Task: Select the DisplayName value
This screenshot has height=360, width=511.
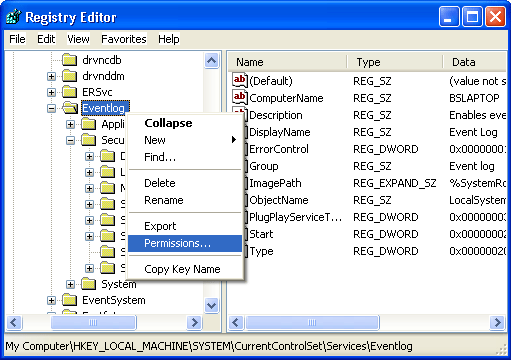Action: coord(280,132)
